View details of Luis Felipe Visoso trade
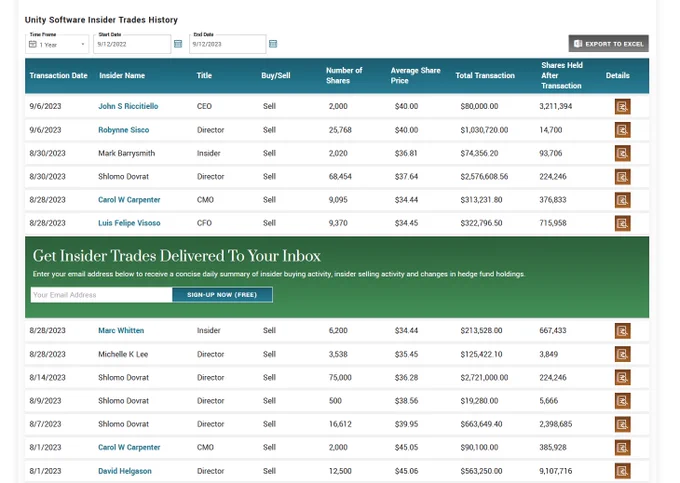Viewport: 680px width, 483px height. (622, 223)
